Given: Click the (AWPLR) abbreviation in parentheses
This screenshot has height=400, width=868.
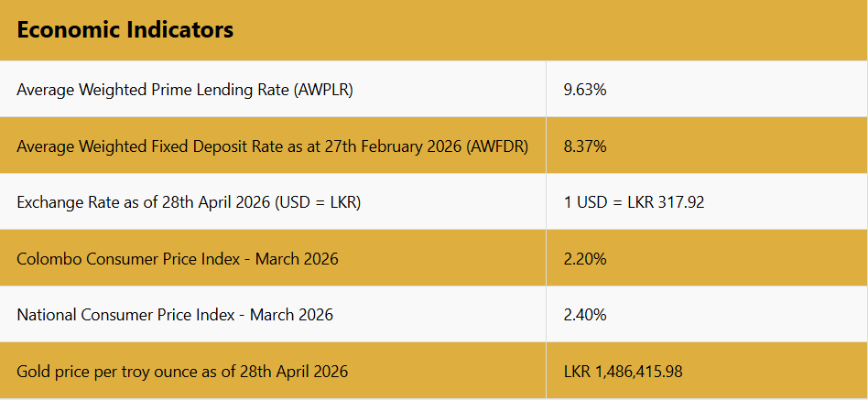Looking at the screenshot, I should click(x=321, y=90).
